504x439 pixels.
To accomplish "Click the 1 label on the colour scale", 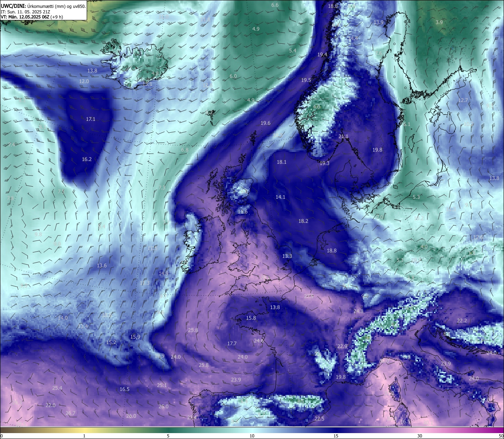I will coord(84,436).
